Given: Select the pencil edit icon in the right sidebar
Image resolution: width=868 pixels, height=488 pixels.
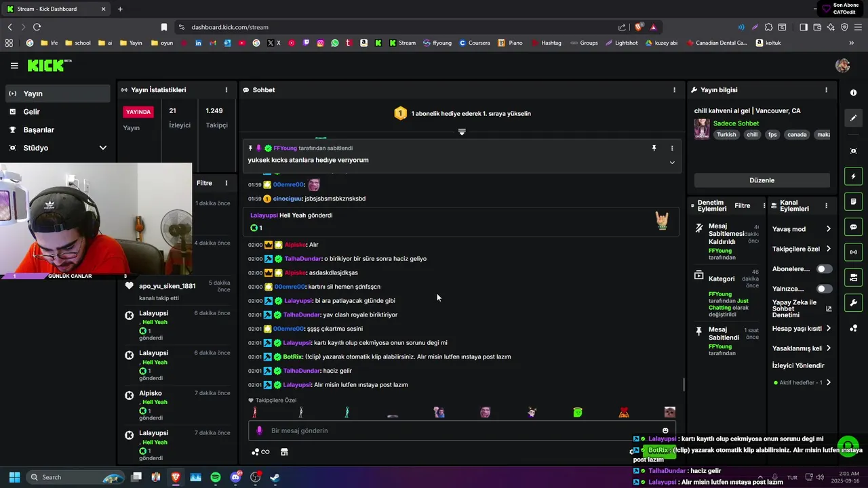Looking at the screenshot, I should 853,118.
